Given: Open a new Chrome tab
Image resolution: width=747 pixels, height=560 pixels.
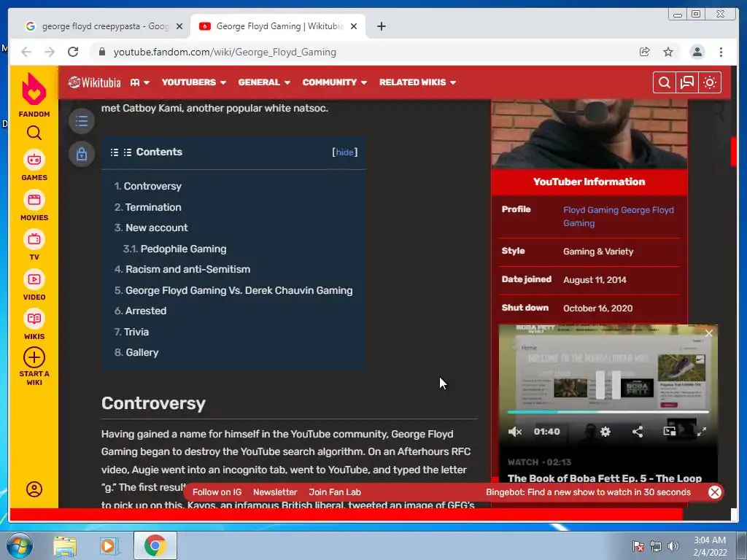Looking at the screenshot, I should 381,26.
